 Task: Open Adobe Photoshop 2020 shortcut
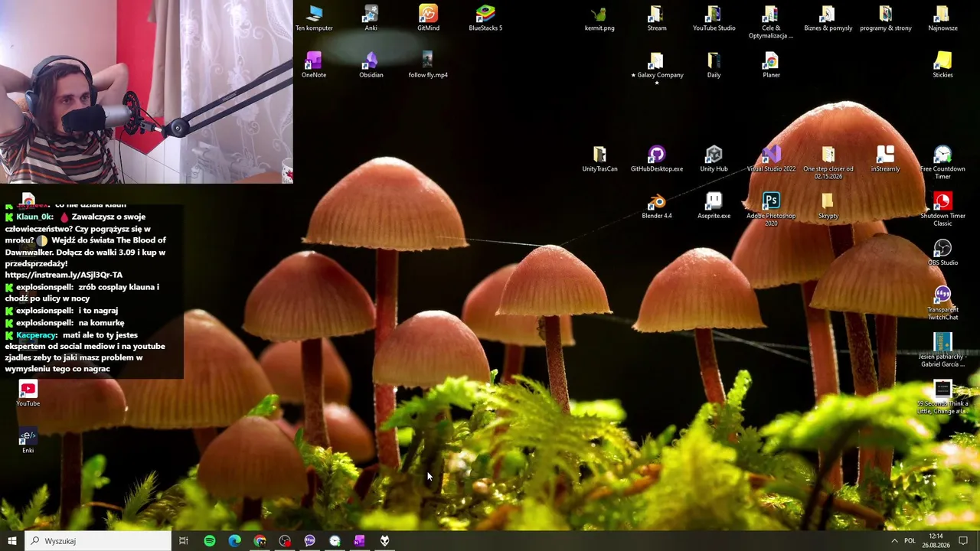pos(771,210)
